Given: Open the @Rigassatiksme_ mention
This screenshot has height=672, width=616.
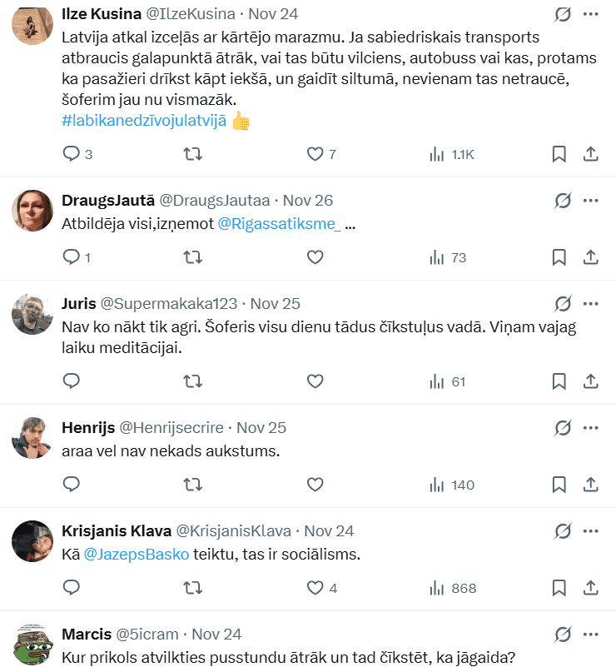Looking at the screenshot, I should pos(279,224).
